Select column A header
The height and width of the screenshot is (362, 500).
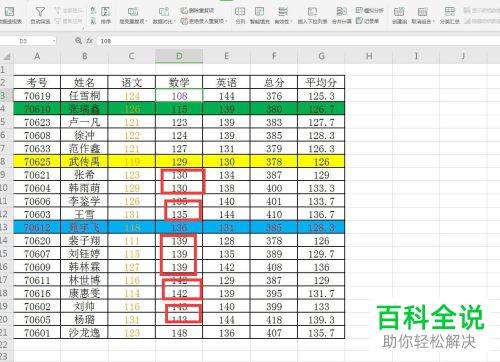[x=37, y=56]
